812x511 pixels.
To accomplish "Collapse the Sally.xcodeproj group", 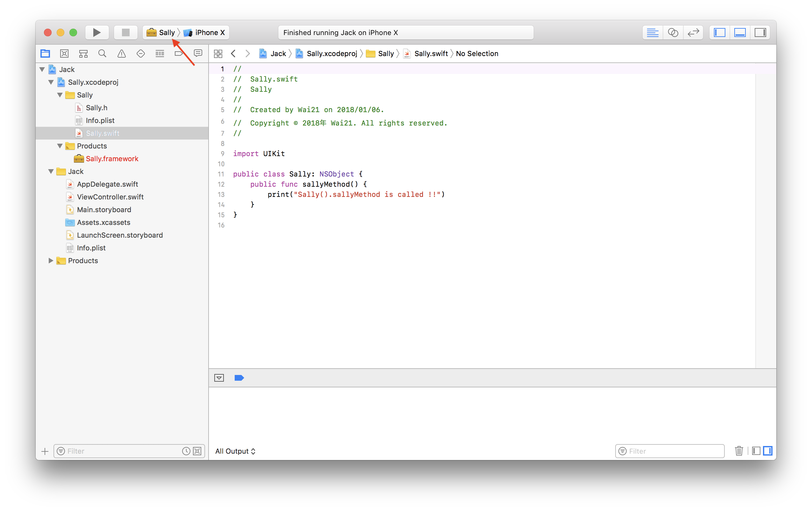I will 51,82.
